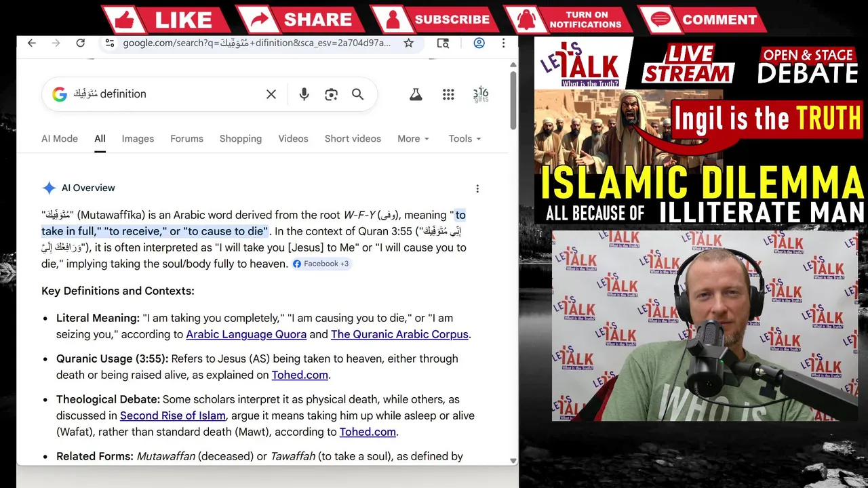Click the Google G logo in search box

[x=60, y=94]
